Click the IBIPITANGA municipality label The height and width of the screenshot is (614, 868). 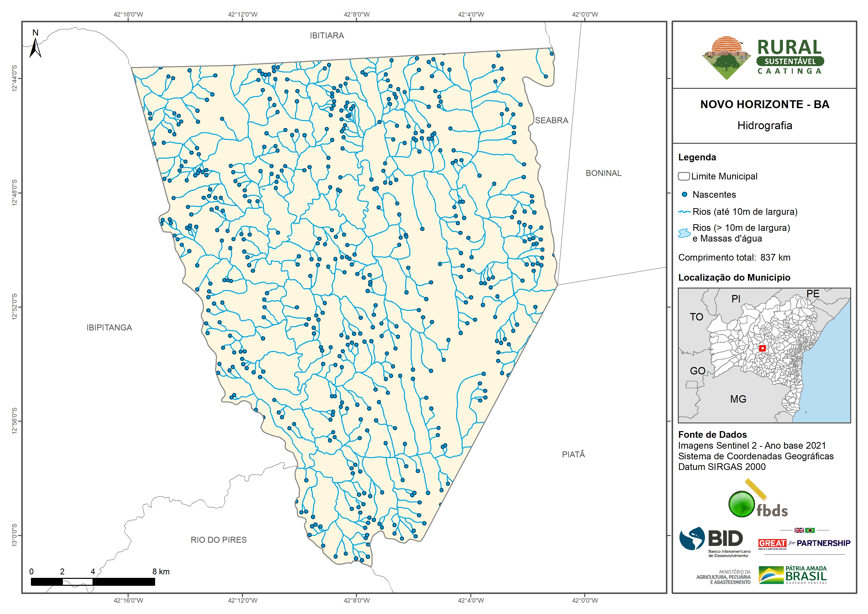point(109,328)
